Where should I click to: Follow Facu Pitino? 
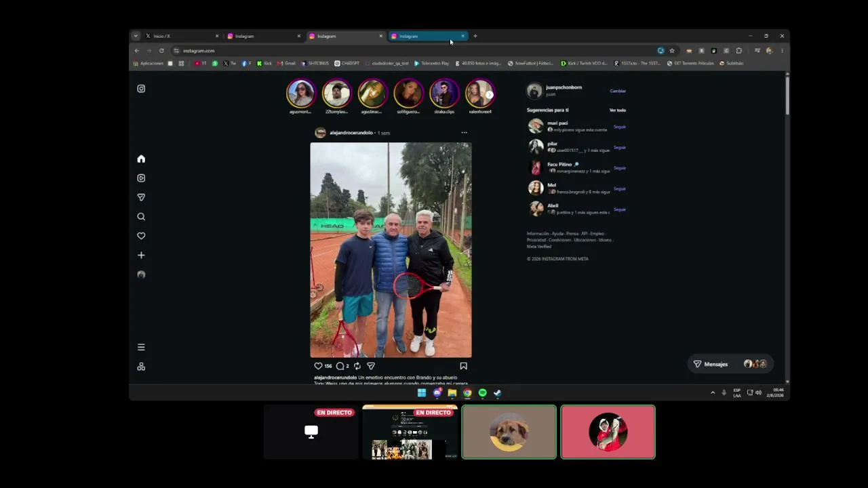(620, 168)
